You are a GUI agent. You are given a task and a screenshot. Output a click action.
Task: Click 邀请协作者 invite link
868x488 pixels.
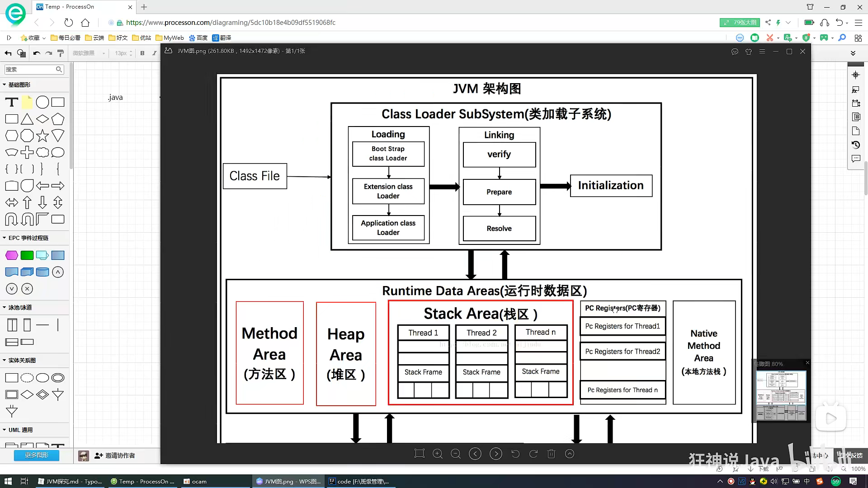[x=115, y=455]
